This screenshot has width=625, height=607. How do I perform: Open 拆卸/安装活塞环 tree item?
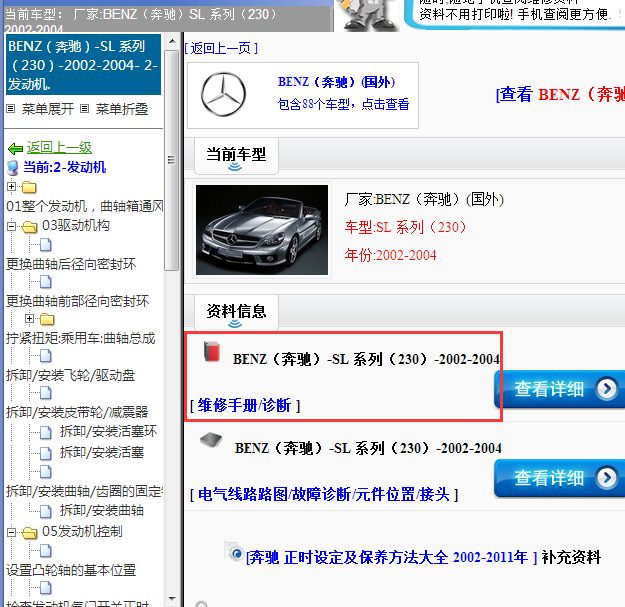pyautogui.click(x=108, y=431)
